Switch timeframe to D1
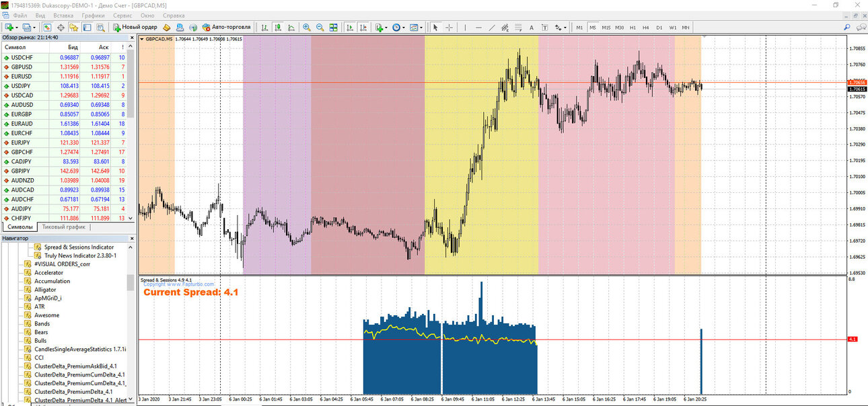This screenshot has width=868, height=406. point(659,27)
